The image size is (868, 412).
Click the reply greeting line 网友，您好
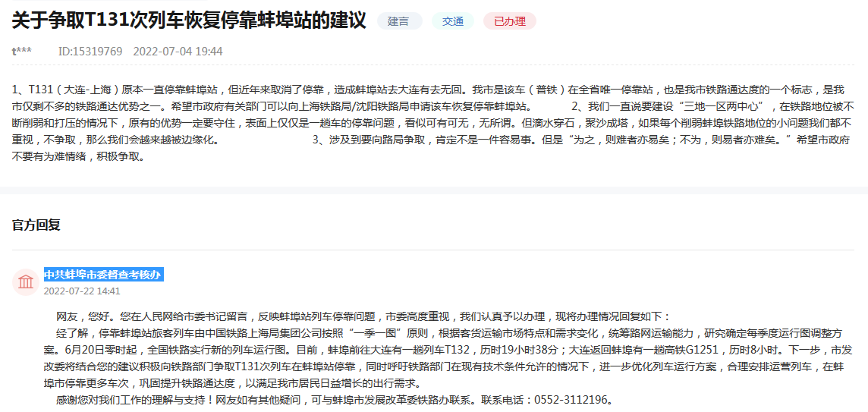coord(363,316)
